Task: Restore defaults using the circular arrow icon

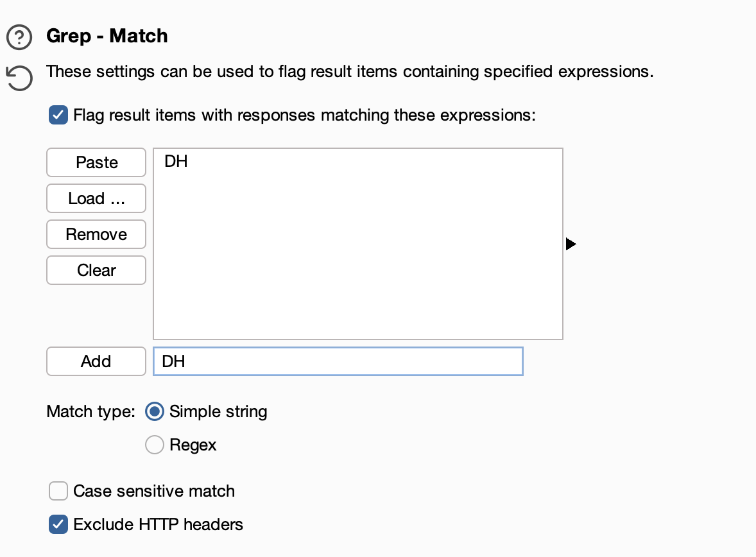Action: pos(19,78)
